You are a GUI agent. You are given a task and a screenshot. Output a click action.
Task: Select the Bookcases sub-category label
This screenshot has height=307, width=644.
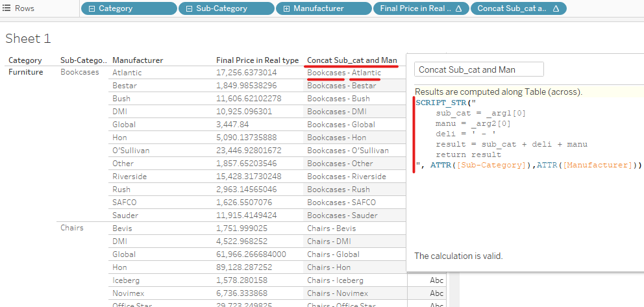pos(79,72)
